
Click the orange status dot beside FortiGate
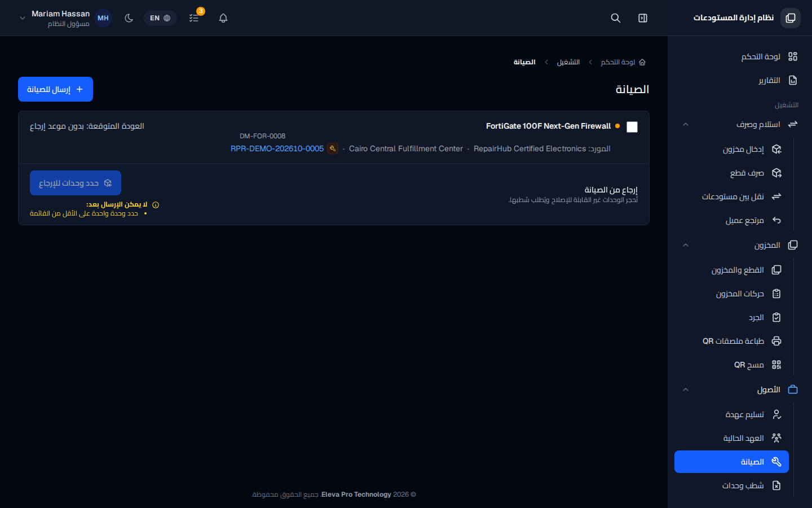[617, 126]
